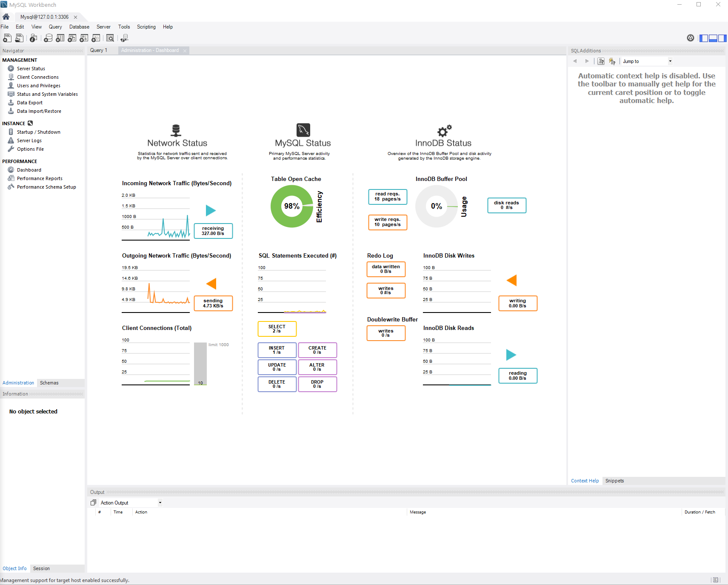Open SQL script file toolbar icon
Viewport: 728px width, 585px height.
pos(19,38)
